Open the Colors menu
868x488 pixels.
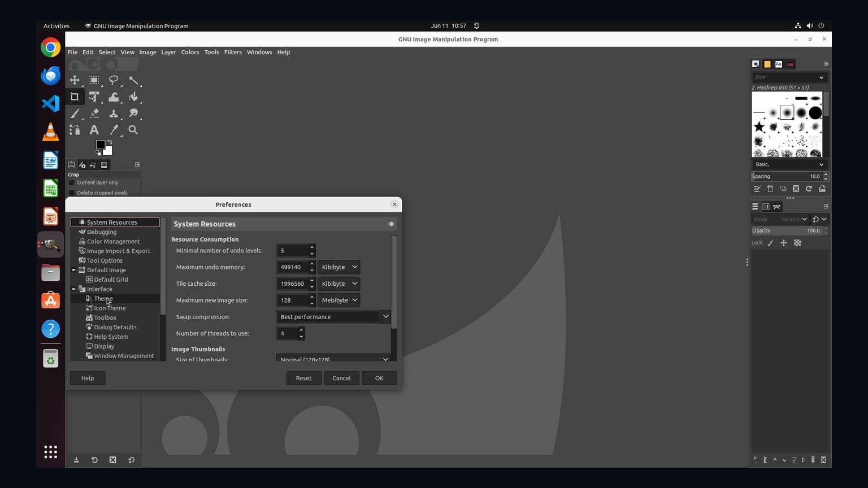190,52
